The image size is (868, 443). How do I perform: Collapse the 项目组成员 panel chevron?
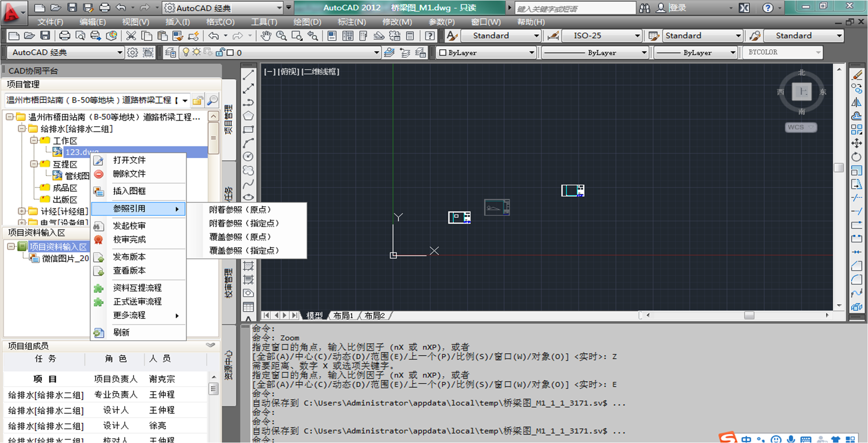point(211,345)
